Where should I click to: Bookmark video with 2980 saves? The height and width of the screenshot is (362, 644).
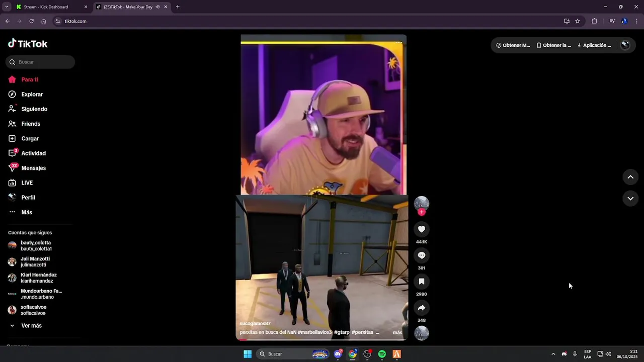422,282
